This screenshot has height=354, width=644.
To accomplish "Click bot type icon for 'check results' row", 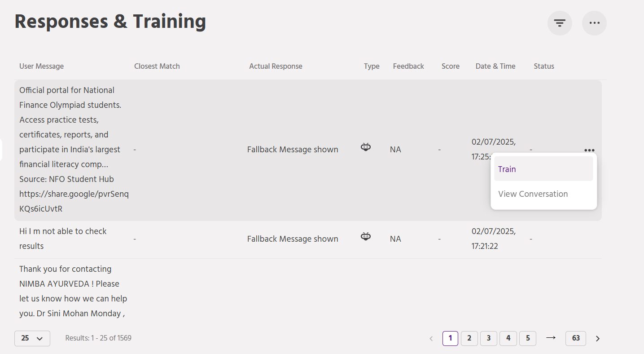I will click(x=366, y=236).
